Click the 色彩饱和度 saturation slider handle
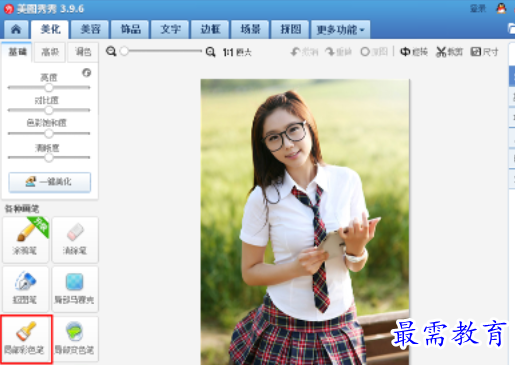 point(49,133)
